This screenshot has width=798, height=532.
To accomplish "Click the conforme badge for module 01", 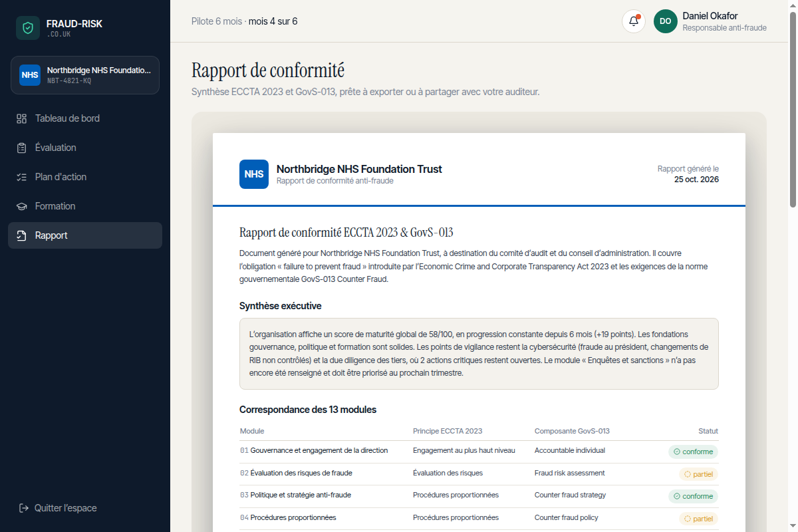I will (x=693, y=452).
